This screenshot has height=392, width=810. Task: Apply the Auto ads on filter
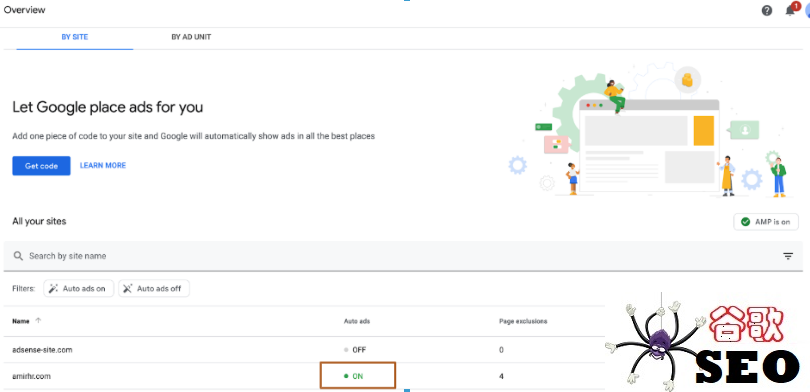point(79,289)
